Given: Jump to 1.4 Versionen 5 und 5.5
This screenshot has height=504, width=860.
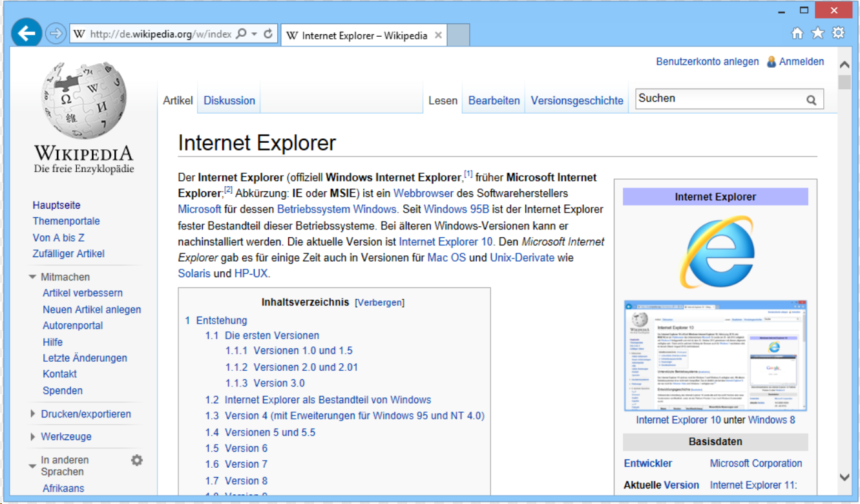Looking at the screenshot, I should 260,432.
